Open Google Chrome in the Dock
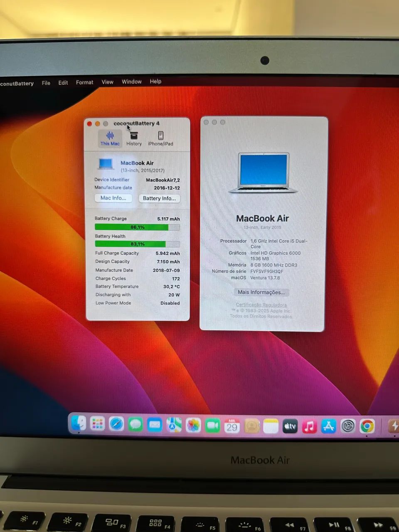Viewport: 399px width, 532px height. [x=367, y=426]
